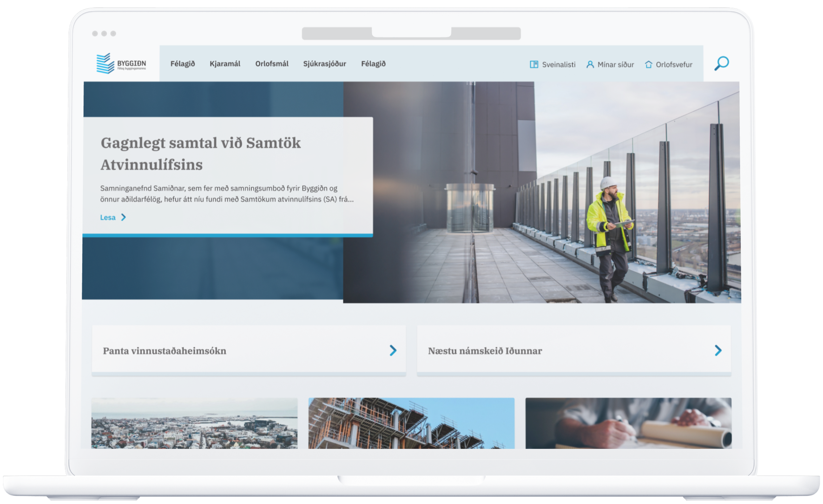Open the search magnifier icon
823x504 pixels.
722,64
